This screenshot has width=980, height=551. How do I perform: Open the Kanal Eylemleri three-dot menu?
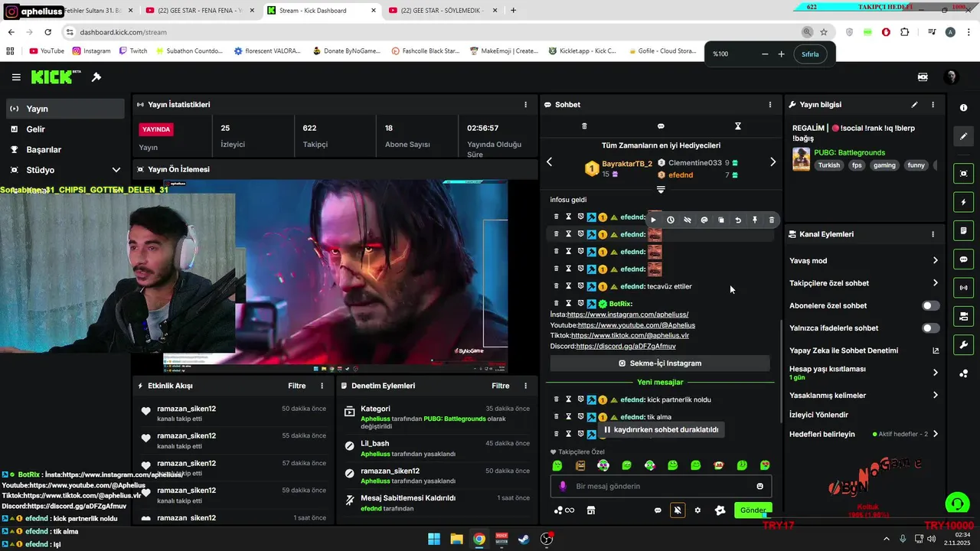(x=933, y=234)
